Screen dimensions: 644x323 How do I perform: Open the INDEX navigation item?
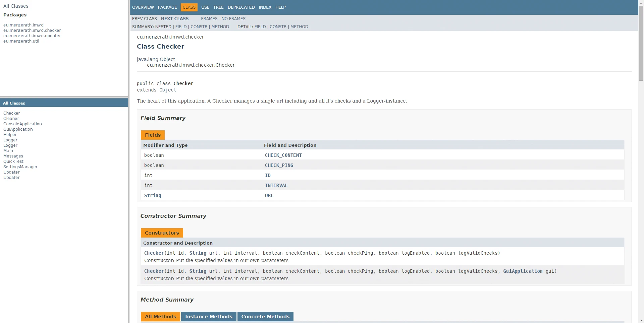[265, 7]
